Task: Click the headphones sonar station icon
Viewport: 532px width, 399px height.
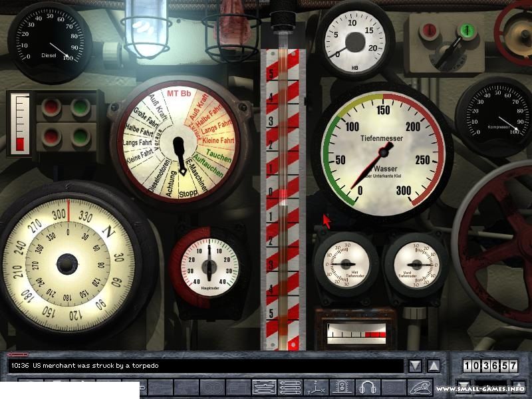Action: point(368,388)
